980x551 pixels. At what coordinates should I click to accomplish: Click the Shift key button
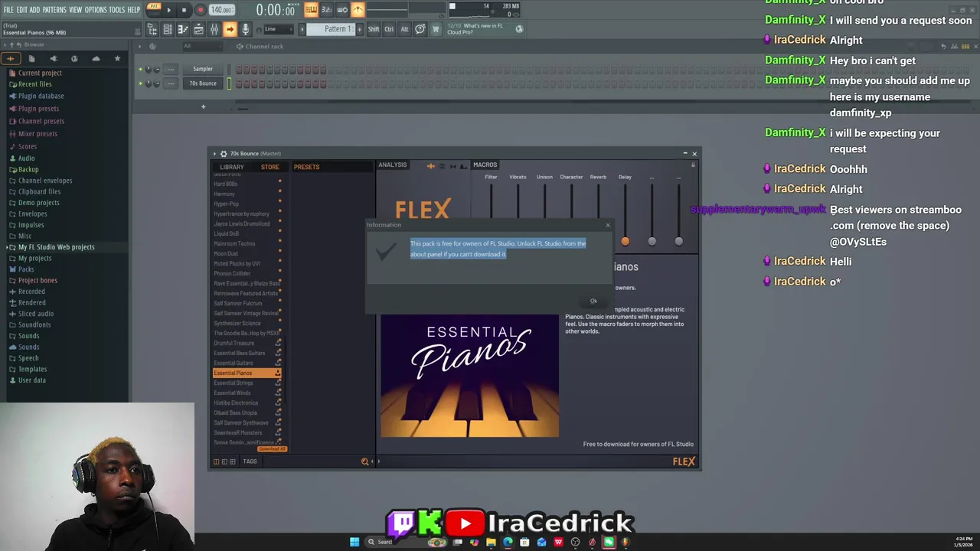[374, 29]
